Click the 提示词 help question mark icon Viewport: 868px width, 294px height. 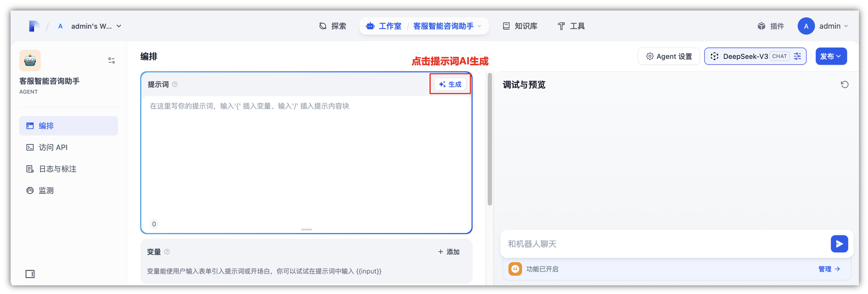click(x=175, y=84)
